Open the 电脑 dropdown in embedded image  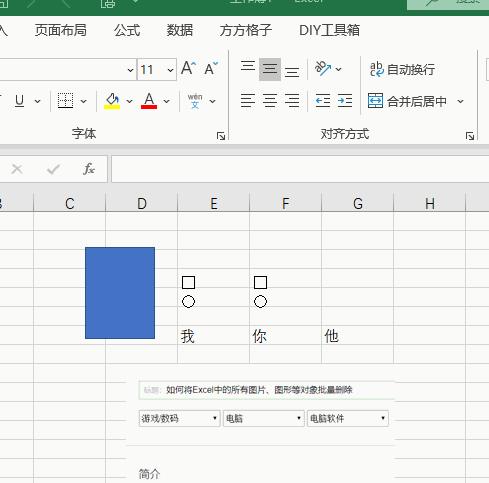click(x=264, y=418)
